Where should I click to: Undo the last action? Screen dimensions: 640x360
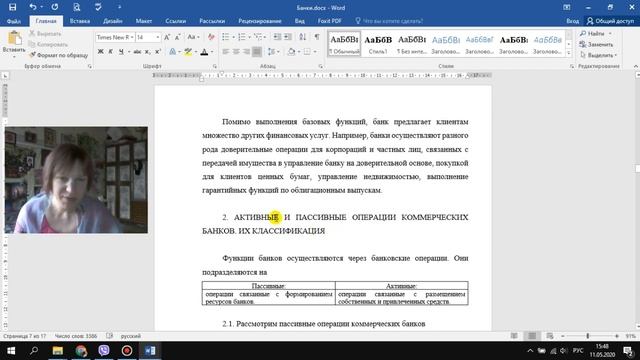[33, 7]
